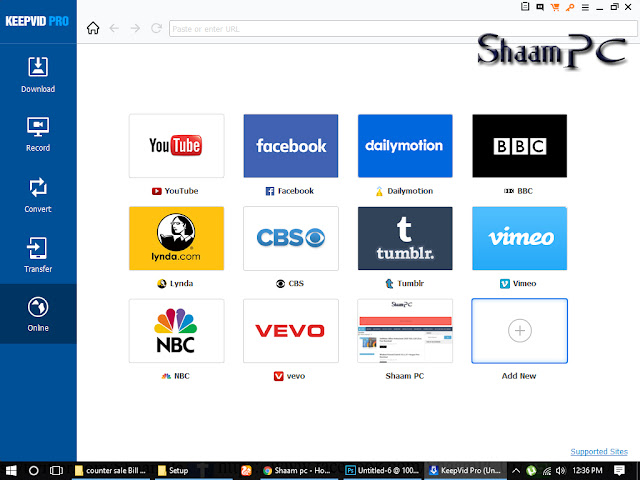The width and height of the screenshot is (640, 480).
Task: Open Task View on the taskbar
Action: tap(56, 471)
